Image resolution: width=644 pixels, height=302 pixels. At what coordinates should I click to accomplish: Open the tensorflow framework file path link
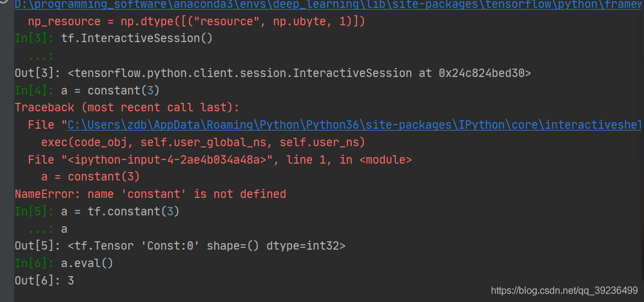point(328,5)
